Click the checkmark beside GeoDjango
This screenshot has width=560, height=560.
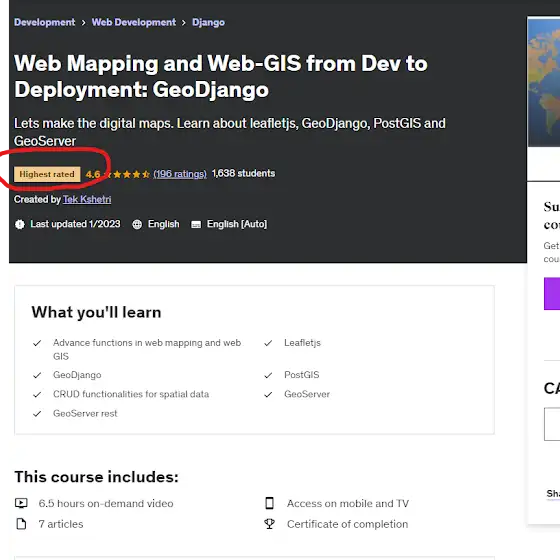tap(37, 375)
